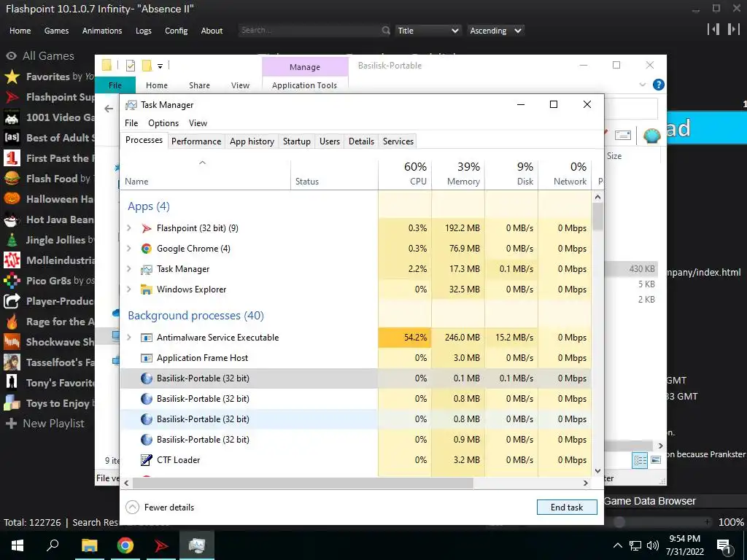Click the Flashpoint search input field

tap(309, 31)
